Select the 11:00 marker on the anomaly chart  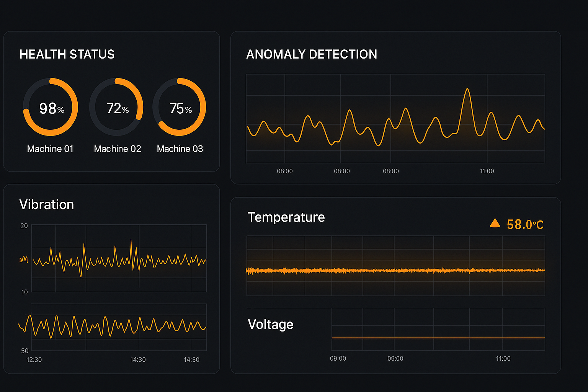pyautogui.click(x=487, y=171)
